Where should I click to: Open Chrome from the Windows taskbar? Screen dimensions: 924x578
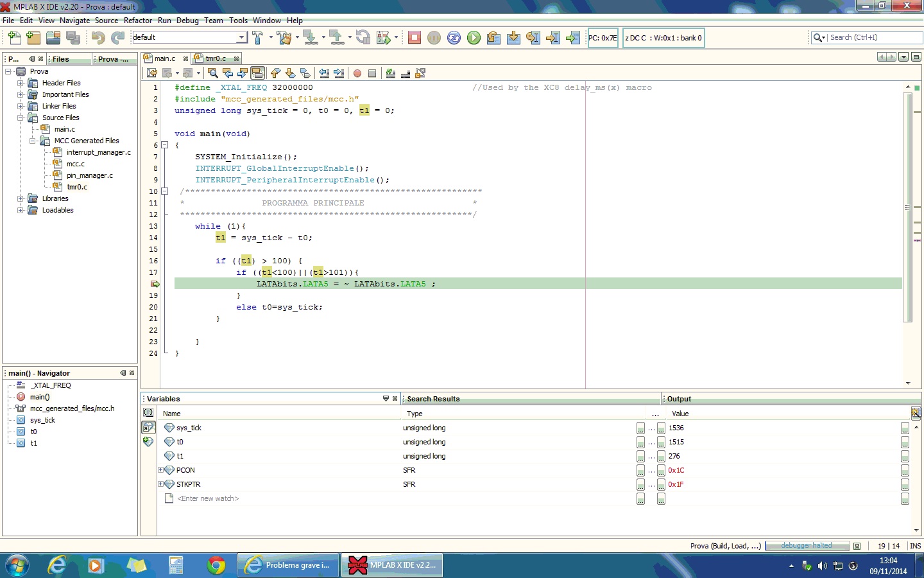(x=216, y=565)
